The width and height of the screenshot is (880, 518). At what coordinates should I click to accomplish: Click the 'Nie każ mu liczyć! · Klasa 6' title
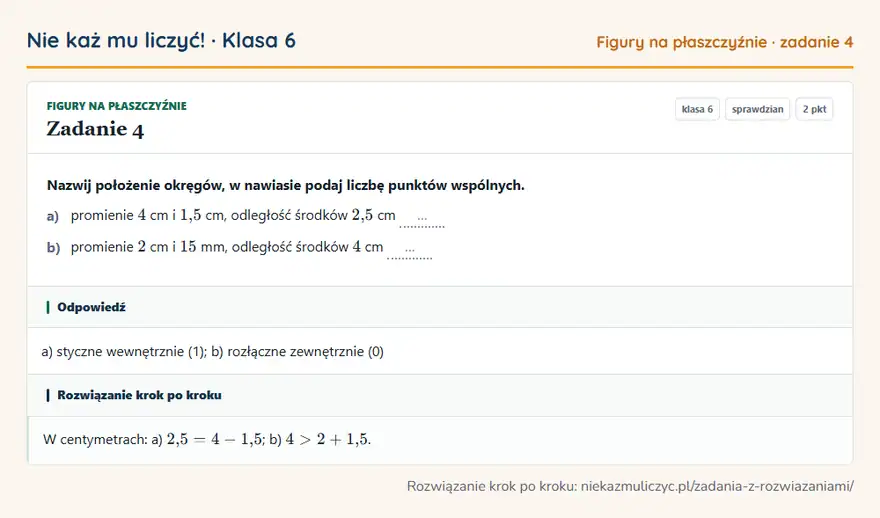coord(161,41)
